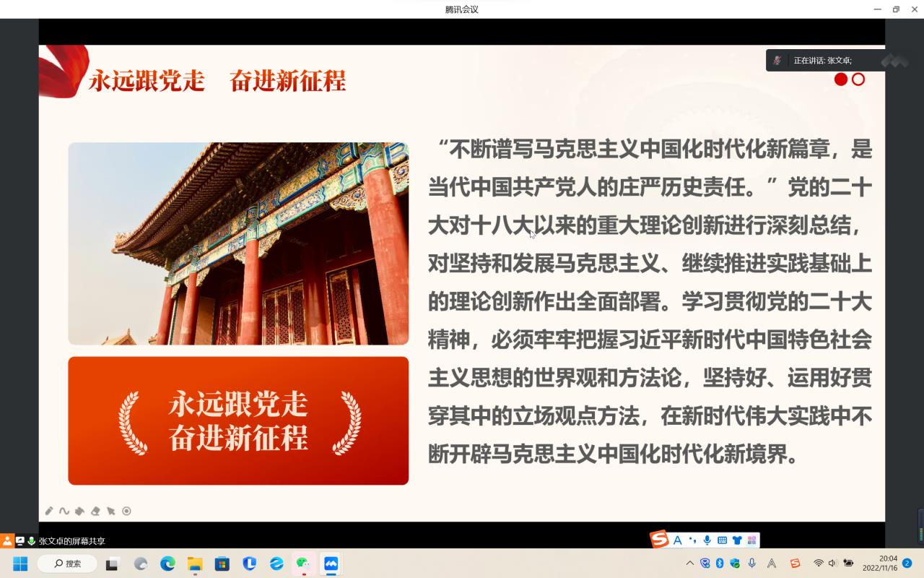Click the speaker volume tray icon

click(x=832, y=564)
